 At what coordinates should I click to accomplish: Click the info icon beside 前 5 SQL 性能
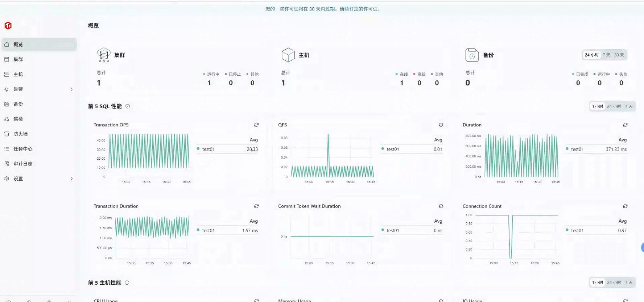[x=128, y=106]
